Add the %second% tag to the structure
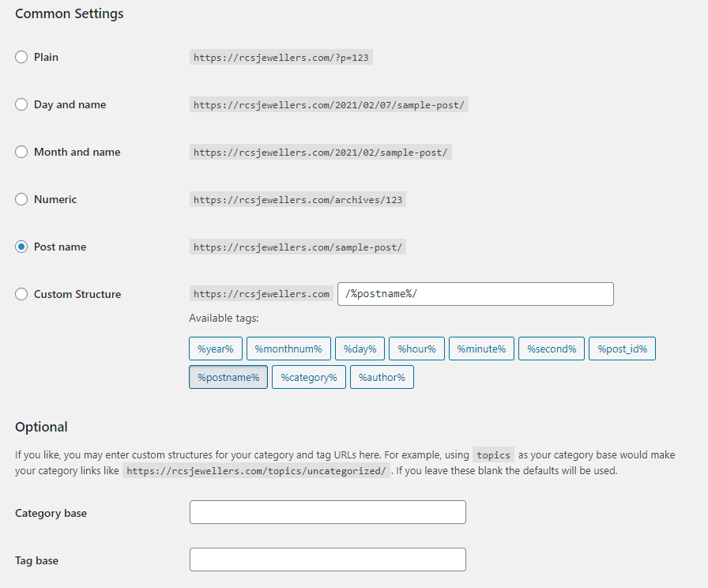 coord(551,349)
